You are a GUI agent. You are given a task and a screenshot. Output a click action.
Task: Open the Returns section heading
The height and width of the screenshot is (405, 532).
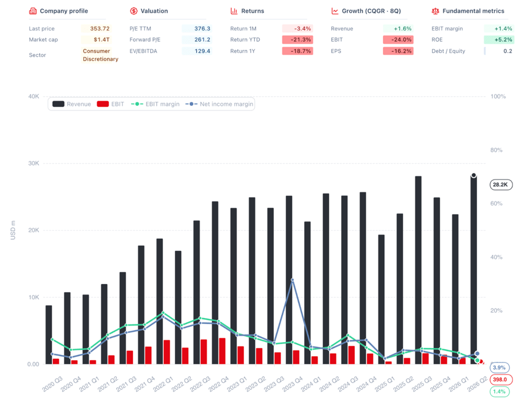(252, 11)
